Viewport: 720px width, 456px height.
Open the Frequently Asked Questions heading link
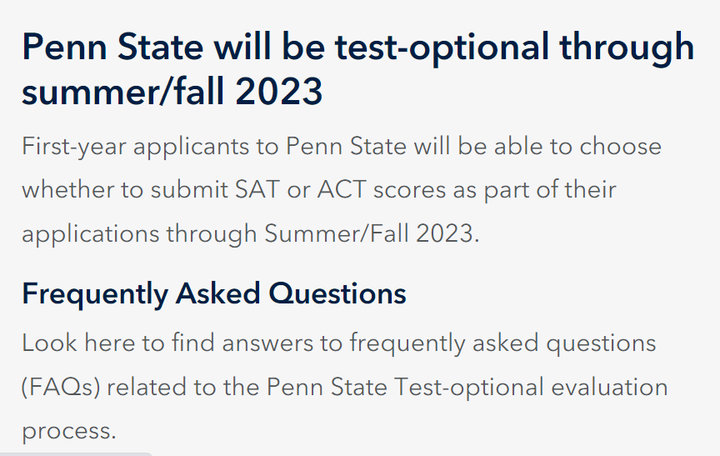(214, 294)
